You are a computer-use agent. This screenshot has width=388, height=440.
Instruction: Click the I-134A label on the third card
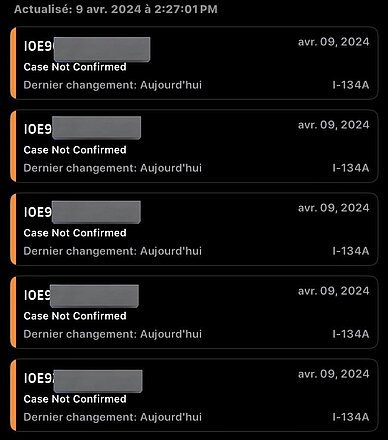point(351,251)
